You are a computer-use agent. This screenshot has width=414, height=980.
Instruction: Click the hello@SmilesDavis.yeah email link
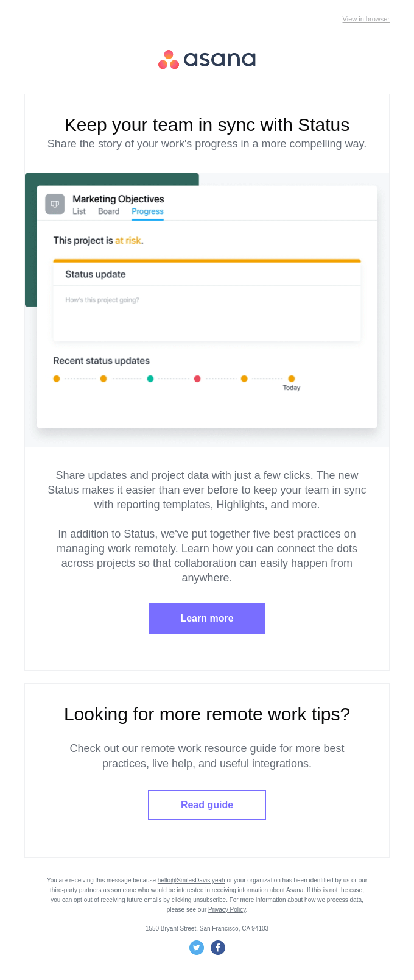[x=191, y=881]
